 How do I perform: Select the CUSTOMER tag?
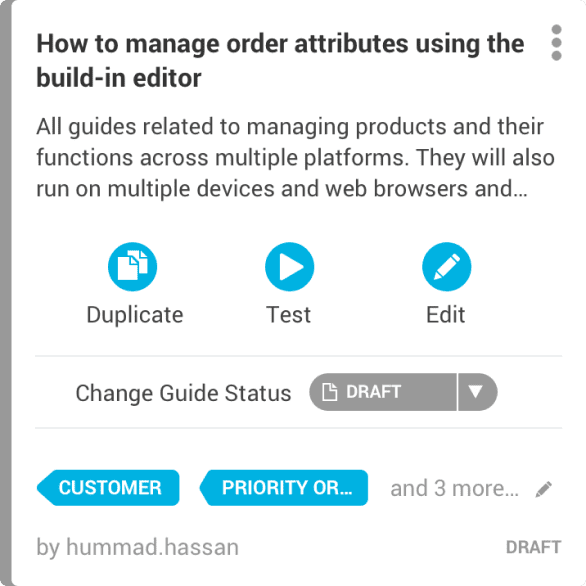[108, 488]
